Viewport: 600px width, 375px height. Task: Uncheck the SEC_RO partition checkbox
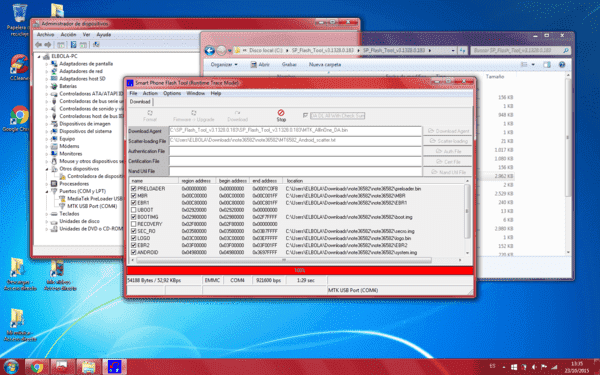[x=134, y=231]
